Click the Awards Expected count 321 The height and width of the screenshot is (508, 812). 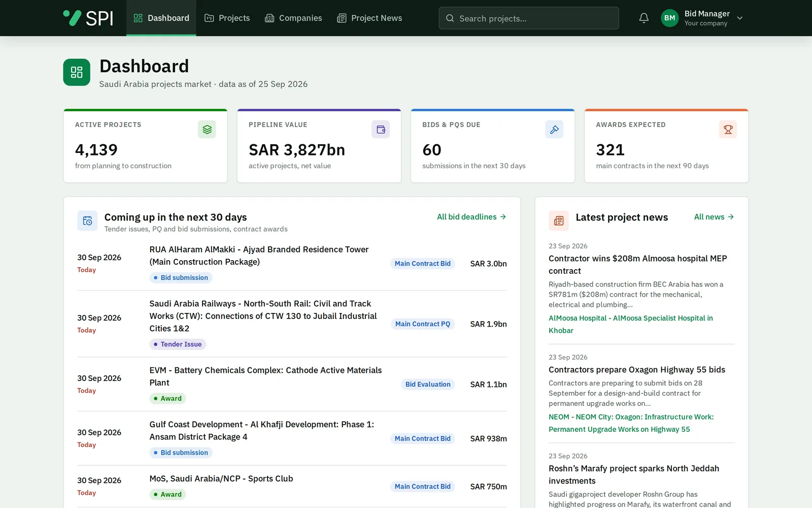[x=610, y=150]
